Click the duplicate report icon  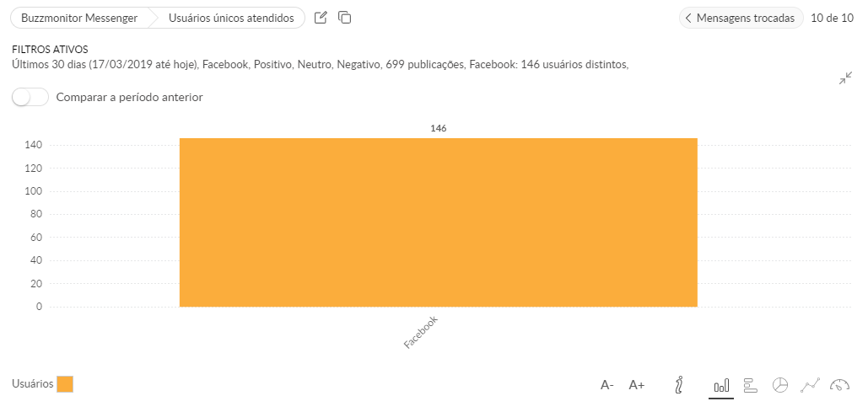(344, 18)
